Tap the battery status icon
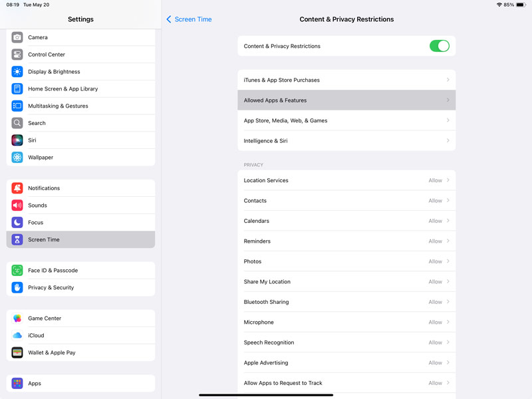 521,5
